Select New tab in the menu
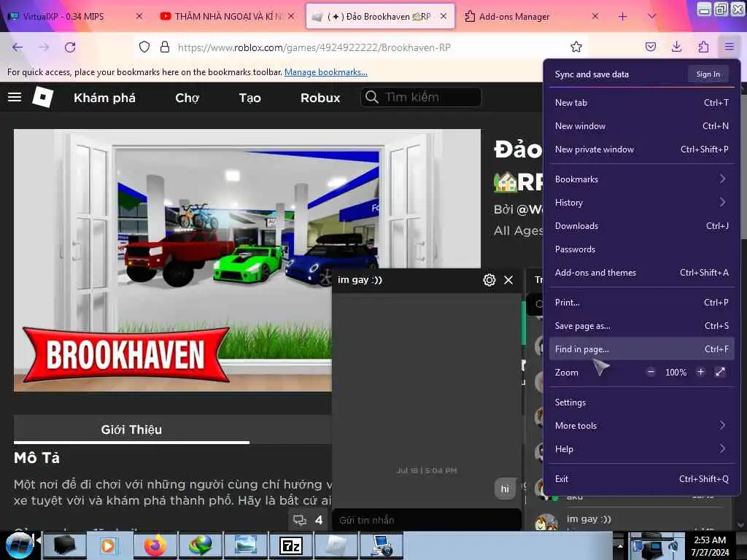747x560 pixels. point(641,102)
